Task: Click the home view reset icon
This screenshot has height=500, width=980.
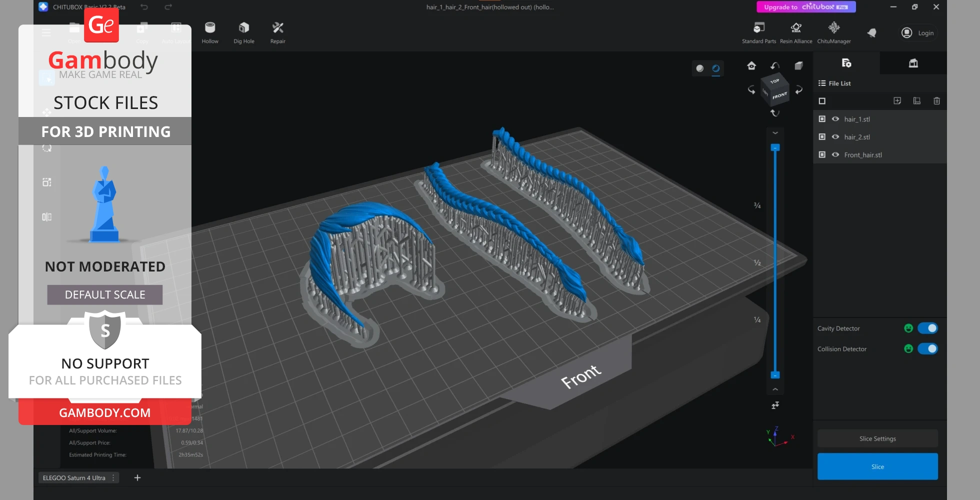Action: (x=751, y=66)
